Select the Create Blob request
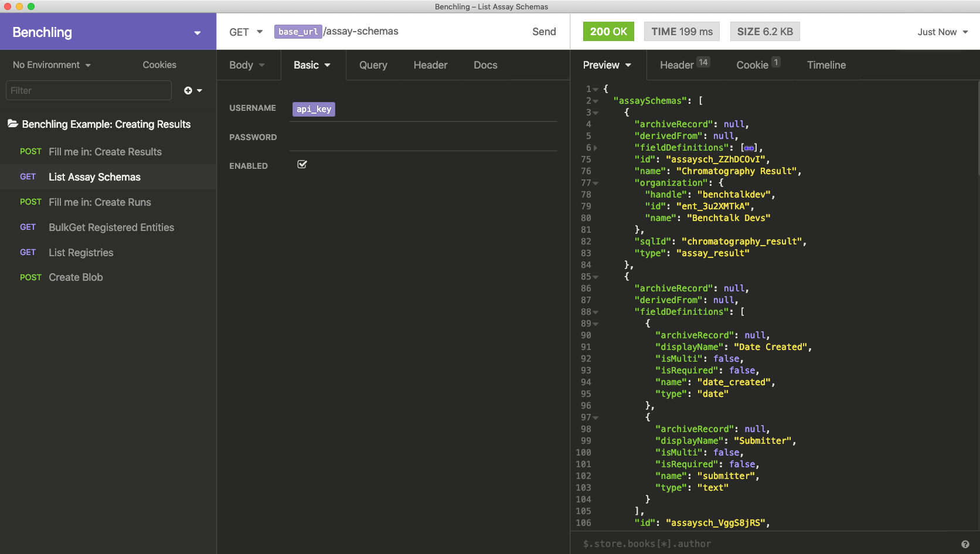 tap(76, 277)
